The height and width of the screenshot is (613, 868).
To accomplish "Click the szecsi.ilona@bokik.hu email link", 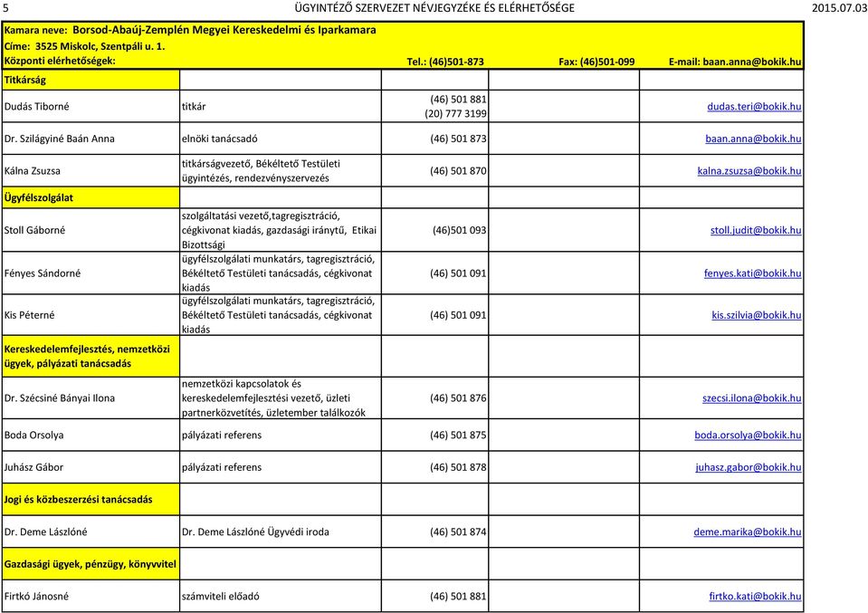I will 752,397.
